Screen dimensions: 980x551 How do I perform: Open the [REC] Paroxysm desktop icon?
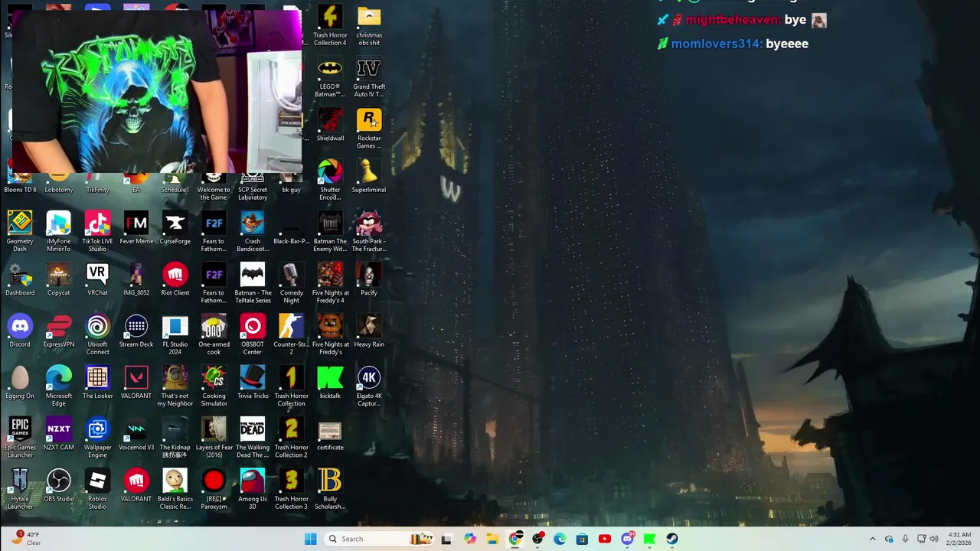point(214,489)
